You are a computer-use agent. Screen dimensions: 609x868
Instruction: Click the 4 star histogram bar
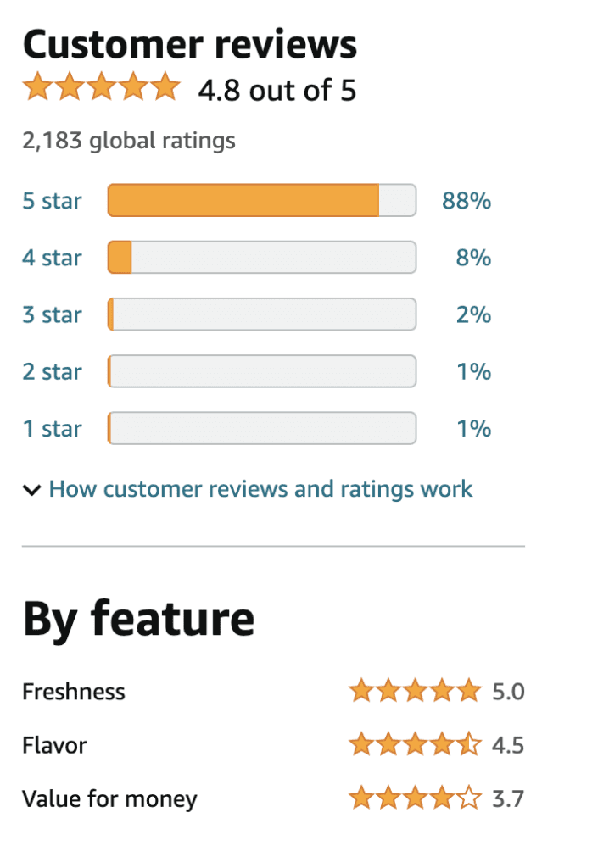point(262,258)
